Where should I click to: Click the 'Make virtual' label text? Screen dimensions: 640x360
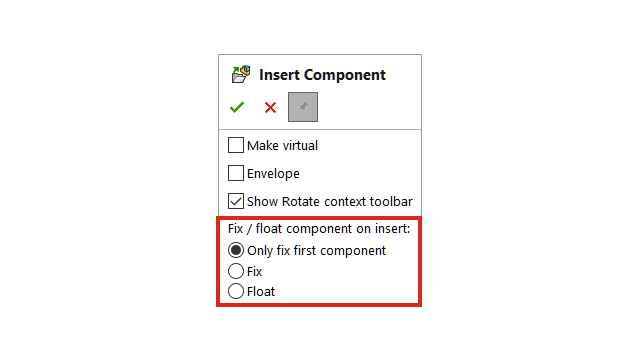point(282,145)
